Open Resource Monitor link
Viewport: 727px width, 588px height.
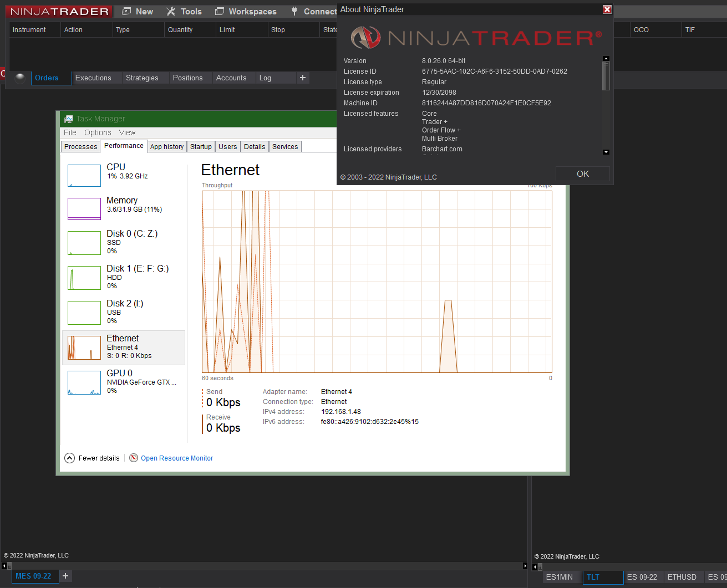point(177,458)
